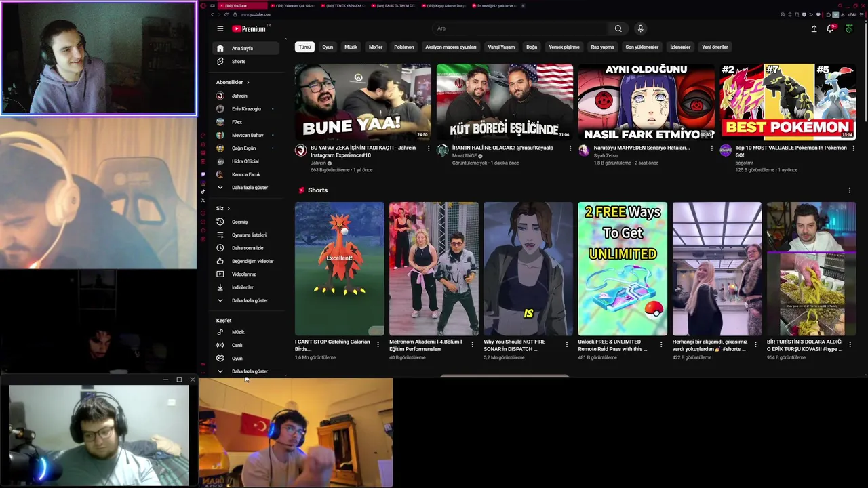Select the Müzik filter chip
868x488 pixels.
coord(351,47)
